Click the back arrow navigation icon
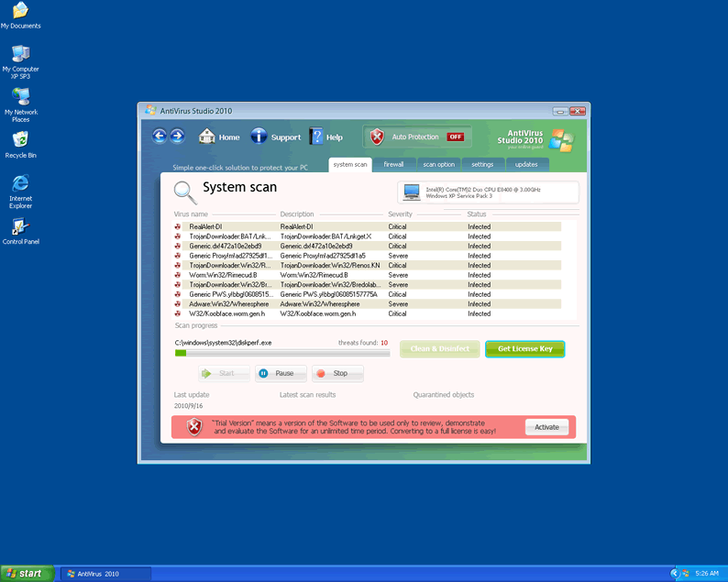 (160, 137)
